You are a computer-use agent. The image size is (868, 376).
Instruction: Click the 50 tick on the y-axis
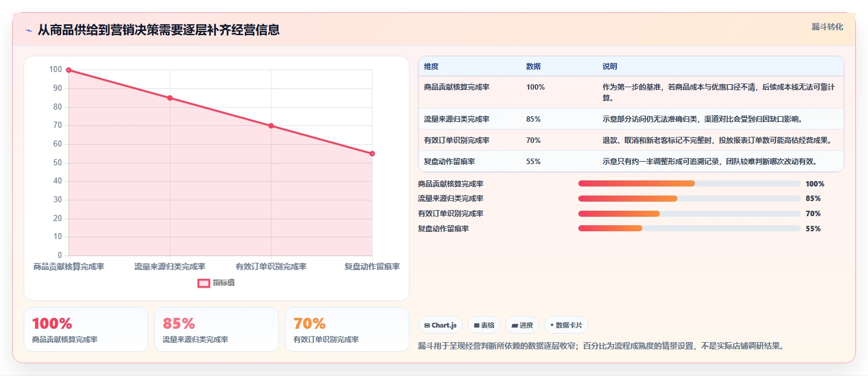pyautogui.click(x=57, y=163)
